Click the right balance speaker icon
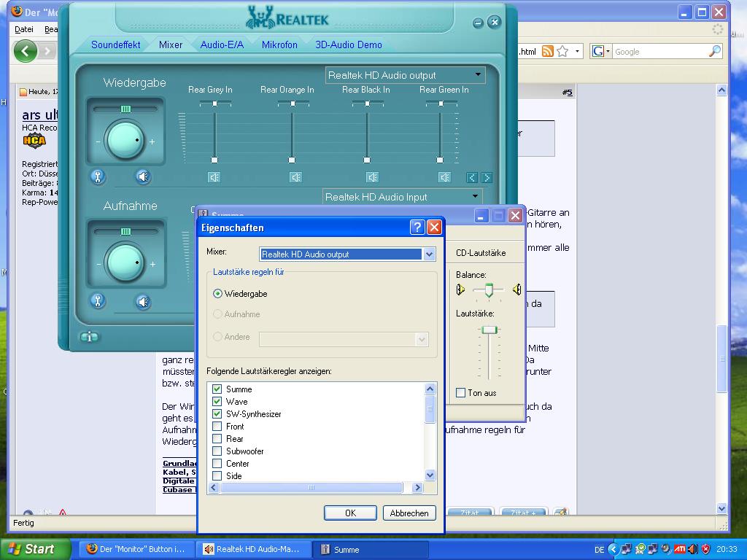This screenshot has height=560, width=747. pyautogui.click(x=516, y=289)
